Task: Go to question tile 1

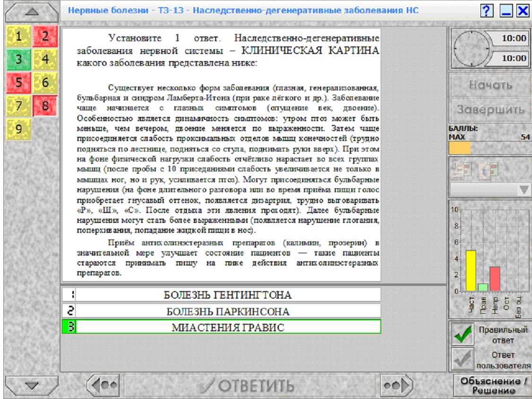Action: click(x=18, y=36)
